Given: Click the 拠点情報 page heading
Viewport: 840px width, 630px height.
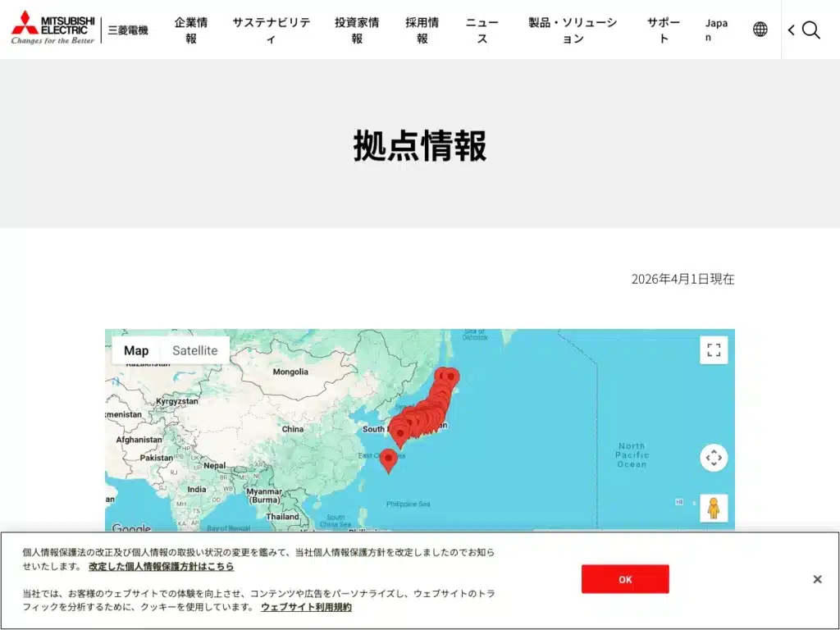Looking at the screenshot, I should pos(420,145).
